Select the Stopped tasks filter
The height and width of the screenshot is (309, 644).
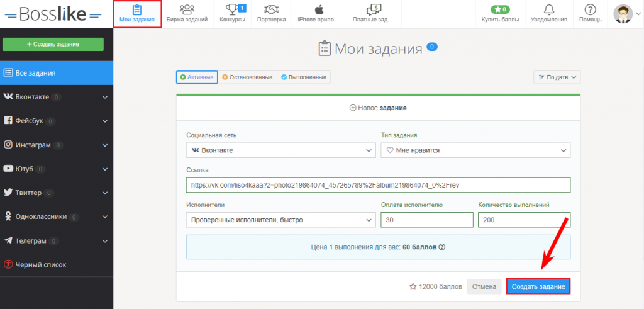(247, 77)
